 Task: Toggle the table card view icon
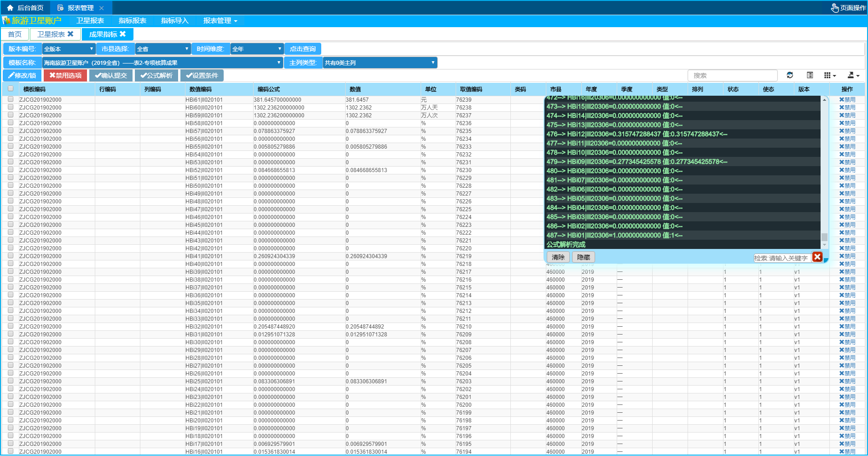point(810,75)
